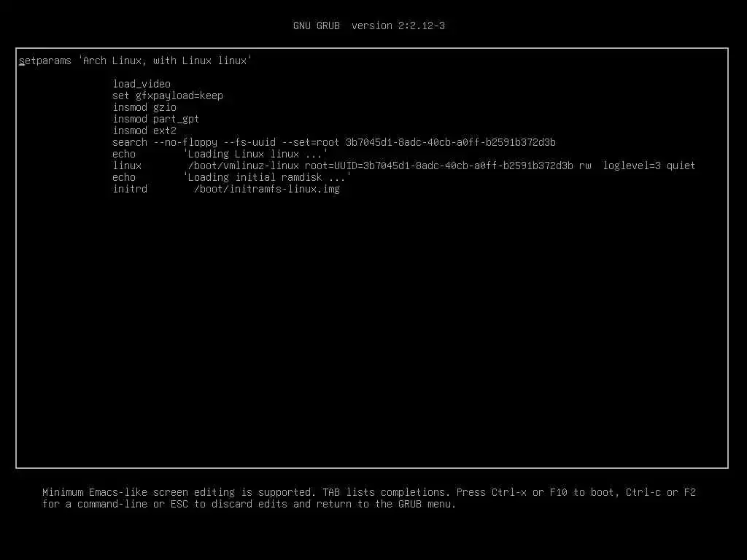
Task: Click the 'insmod gzio' line
Action: [x=144, y=107]
